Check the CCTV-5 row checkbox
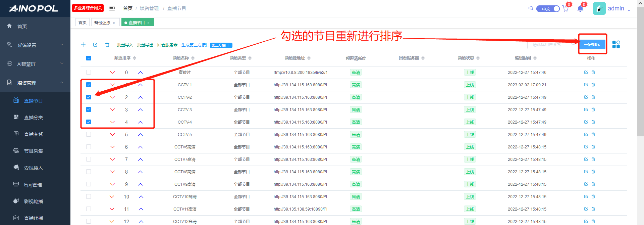Viewport: 644px width, 225px height. [x=89, y=134]
